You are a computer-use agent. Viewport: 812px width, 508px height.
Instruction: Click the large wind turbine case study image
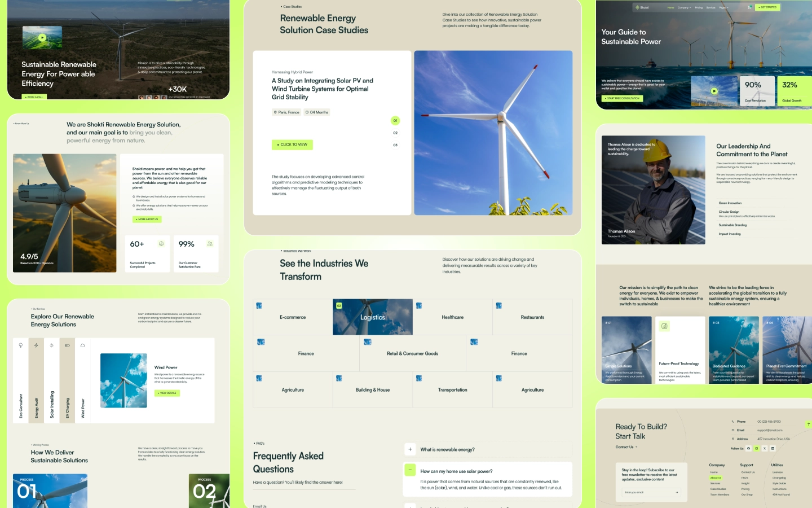[493, 133]
